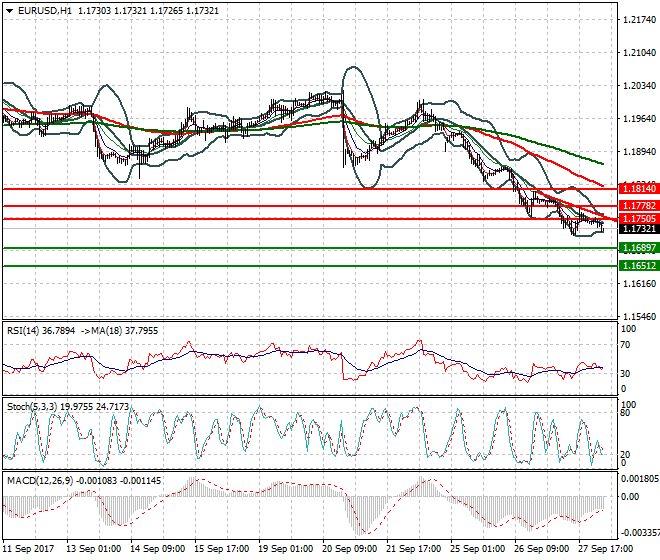
Task: Click the 1.18940 price scale value
Action: (639, 152)
